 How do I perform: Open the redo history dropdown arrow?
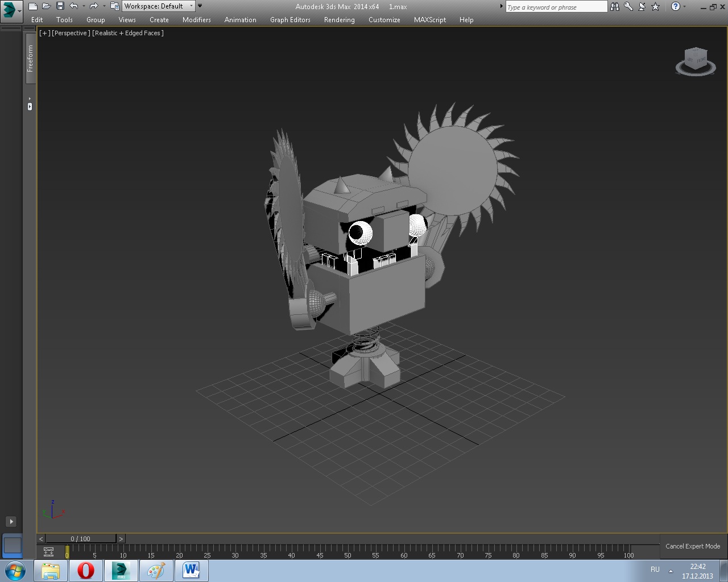pos(104,6)
